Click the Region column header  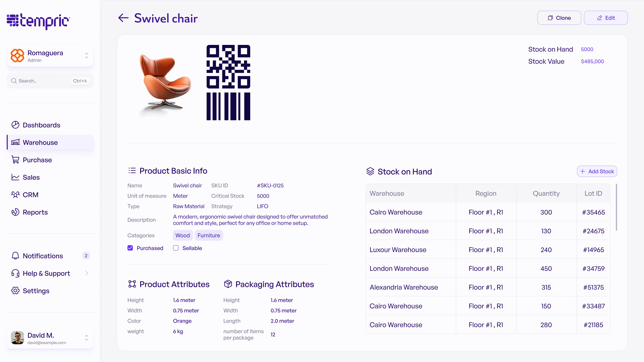tap(486, 193)
